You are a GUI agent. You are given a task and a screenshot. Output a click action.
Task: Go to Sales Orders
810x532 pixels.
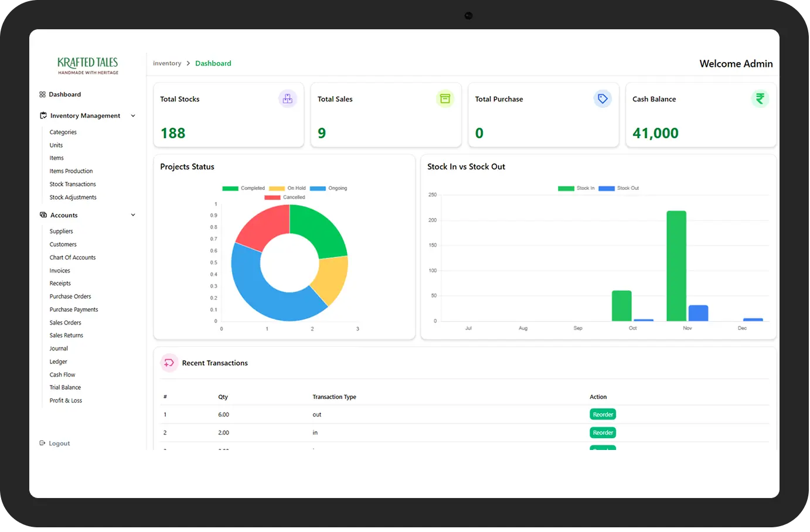coord(66,323)
